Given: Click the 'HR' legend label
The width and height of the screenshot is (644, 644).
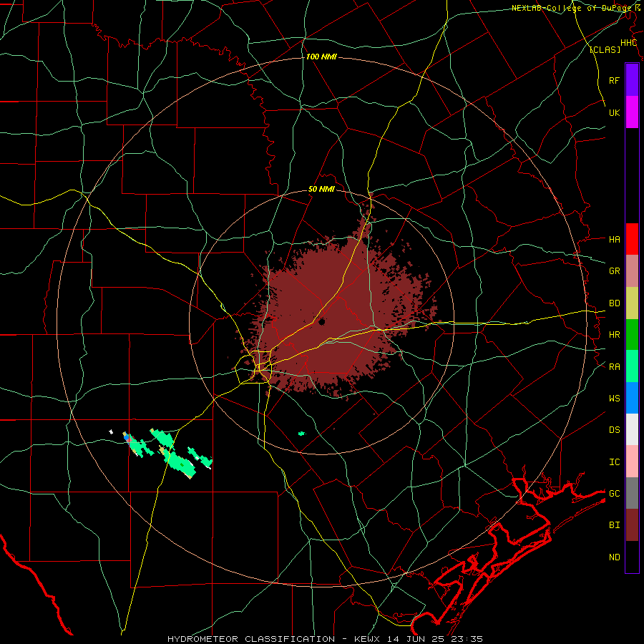Looking at the screenshot, I should [x=614, y=335].
